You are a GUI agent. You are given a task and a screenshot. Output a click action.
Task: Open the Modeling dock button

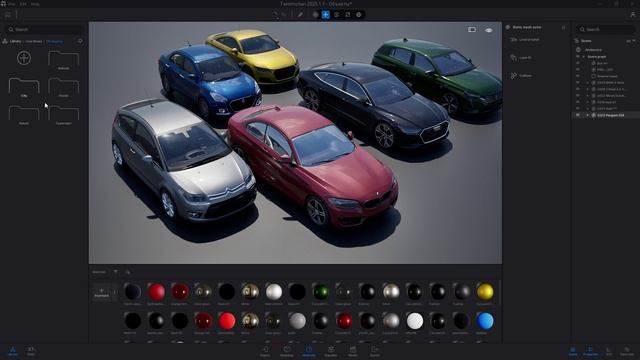tap(287, 351)
